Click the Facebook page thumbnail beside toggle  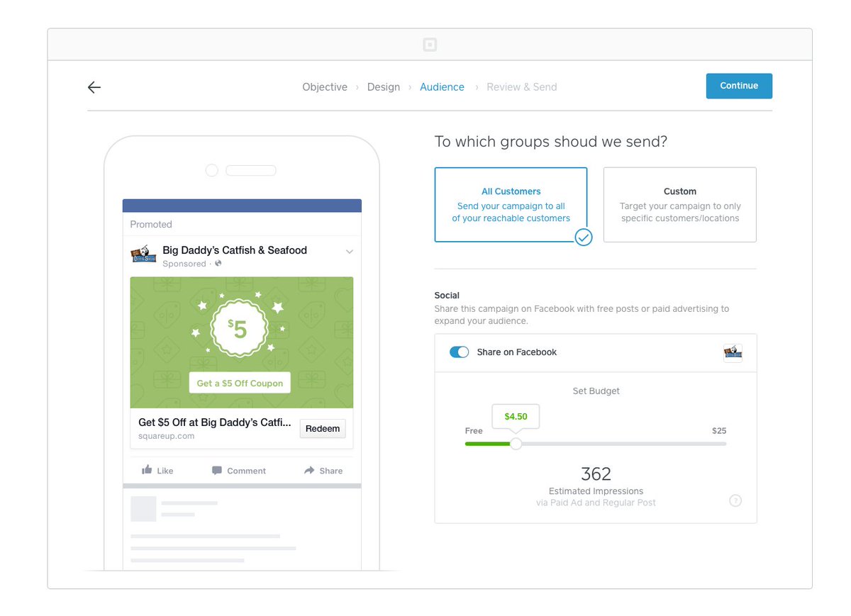coord(733,352)
